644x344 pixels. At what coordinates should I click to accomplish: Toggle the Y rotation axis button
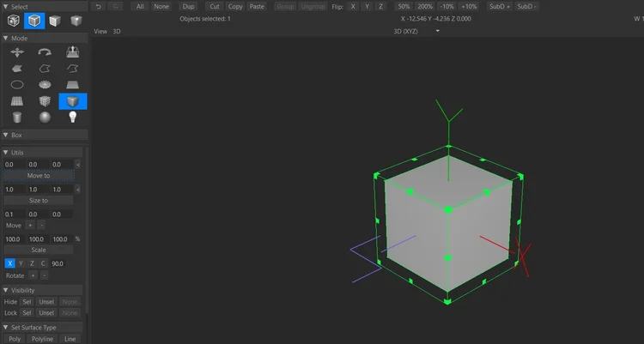[21, 263]
